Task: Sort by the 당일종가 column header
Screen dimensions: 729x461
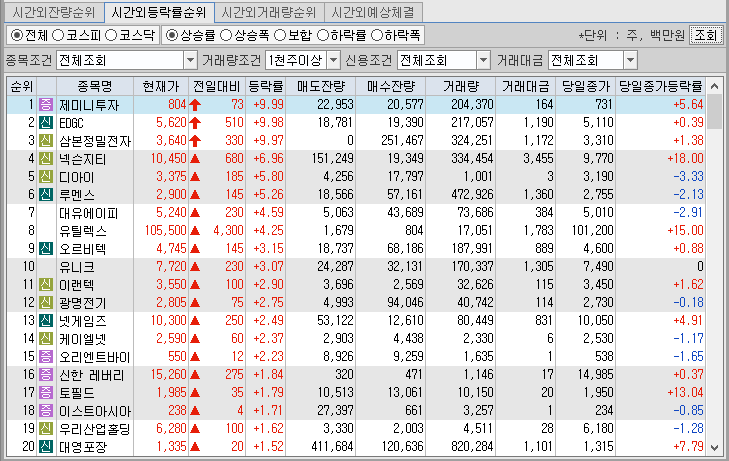Action: [585, 86]
